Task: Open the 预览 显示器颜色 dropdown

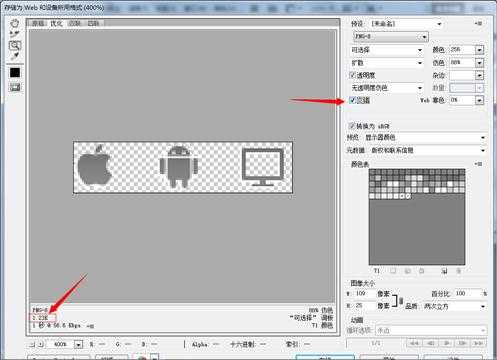Action: click(425, 137)
